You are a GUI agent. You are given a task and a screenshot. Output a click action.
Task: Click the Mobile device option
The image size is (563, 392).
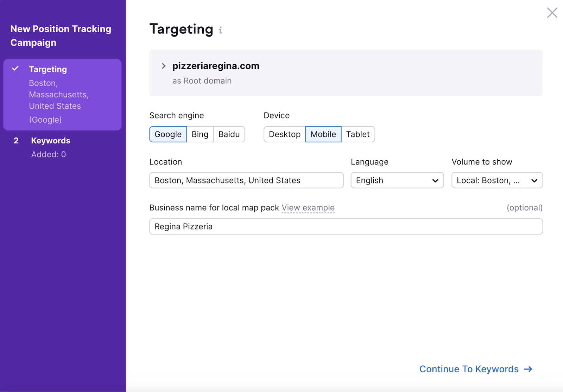tap(323, 134)
